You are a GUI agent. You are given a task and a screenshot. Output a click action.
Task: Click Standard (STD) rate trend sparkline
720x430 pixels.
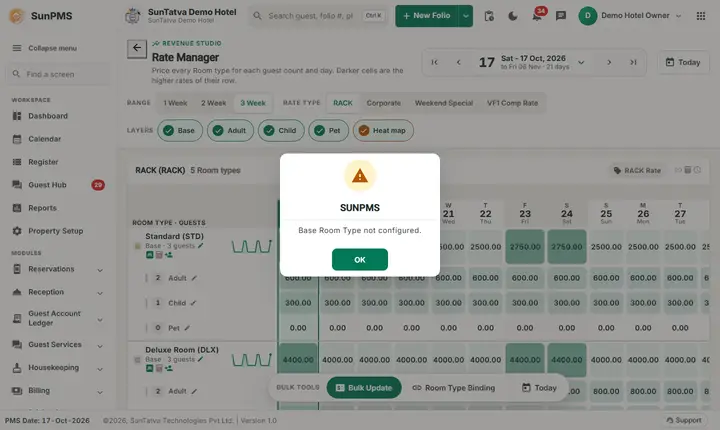[x=252, y=246]
